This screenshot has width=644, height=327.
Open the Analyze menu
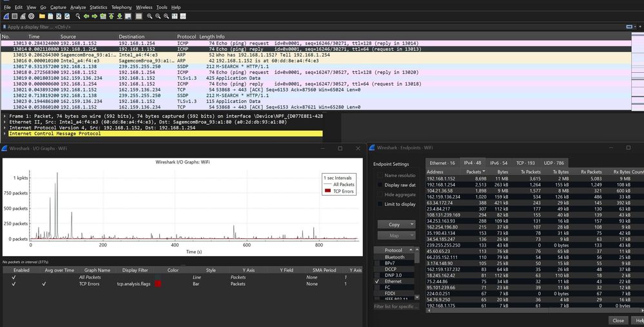coord(78,7)
